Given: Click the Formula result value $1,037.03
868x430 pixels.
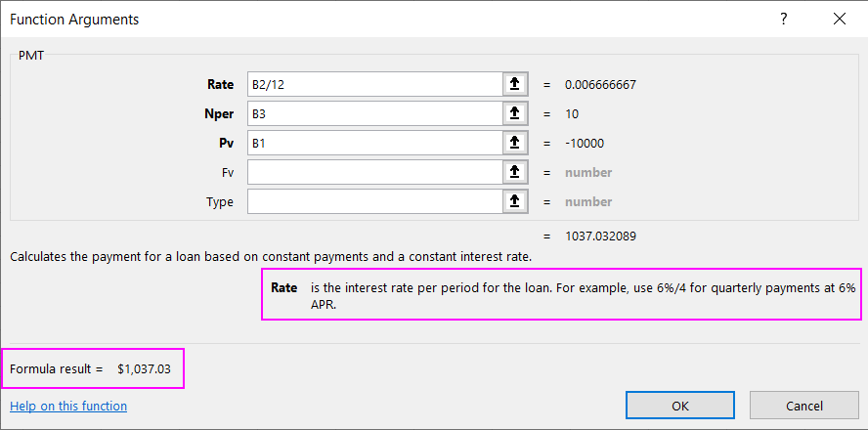Looking at the screenshot, I should point(148,368).
